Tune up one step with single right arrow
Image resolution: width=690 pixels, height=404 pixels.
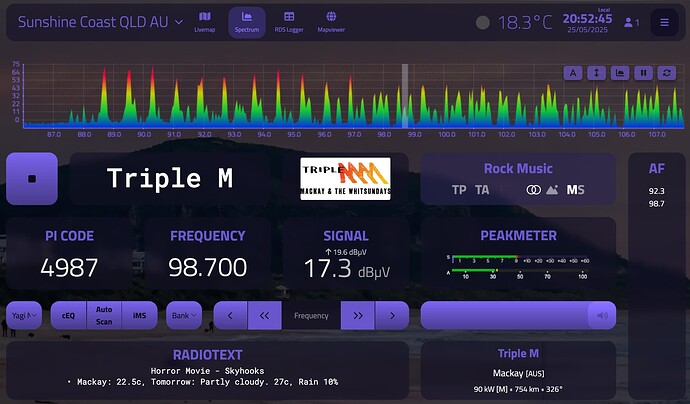[392, 316]
